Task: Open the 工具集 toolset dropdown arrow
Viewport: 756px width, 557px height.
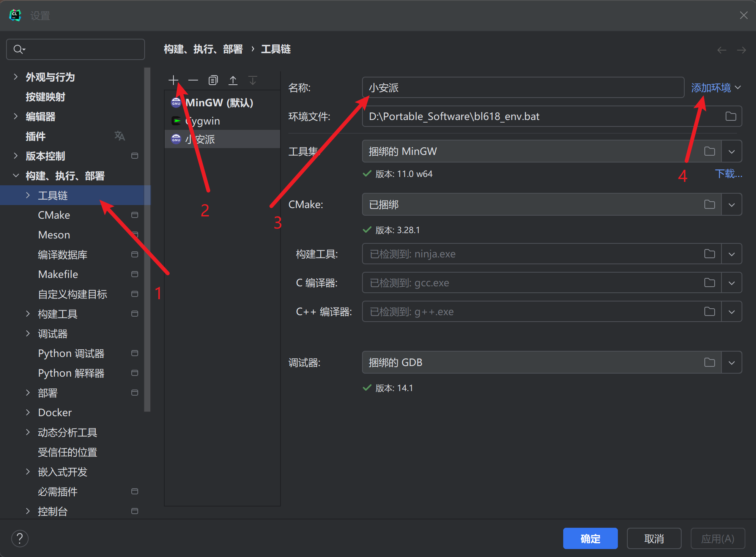Action: 732,151
